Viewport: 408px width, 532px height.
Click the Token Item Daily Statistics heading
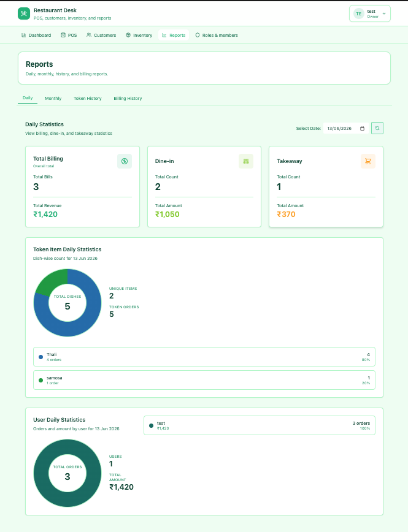click(x=67, y=249)
